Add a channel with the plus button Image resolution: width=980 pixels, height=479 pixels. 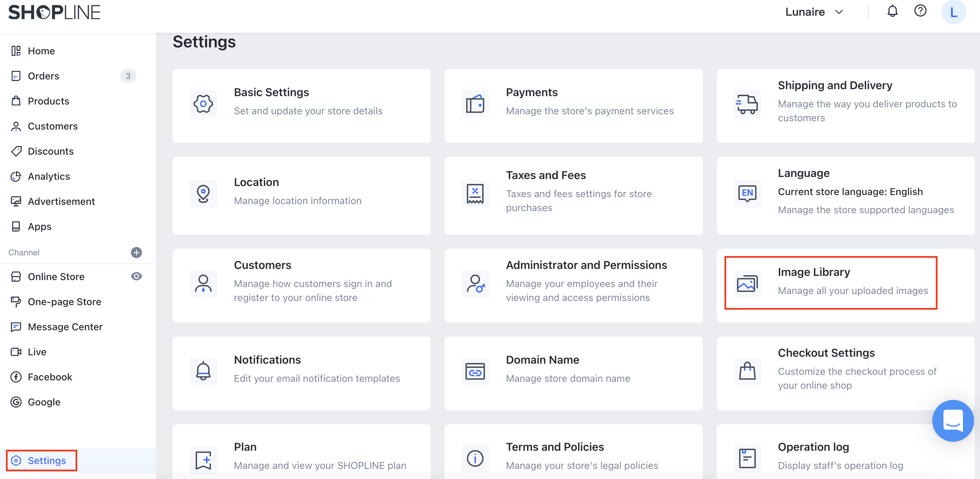136,252
